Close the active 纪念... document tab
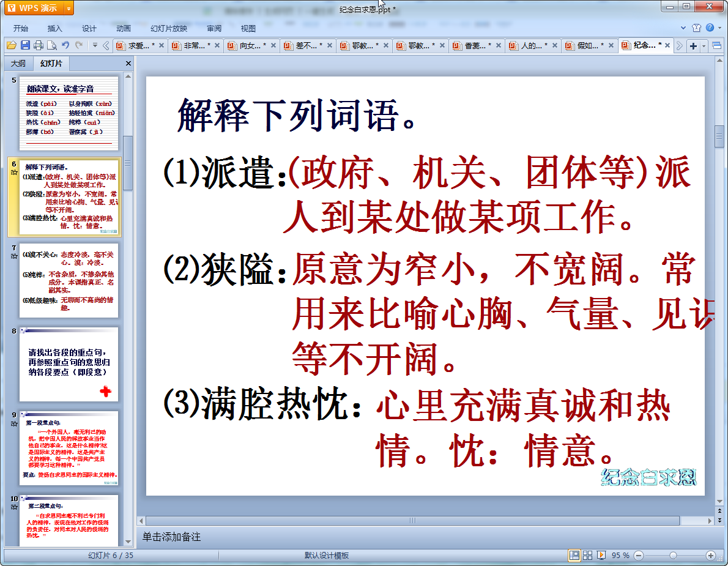728x566 pixels. [x=667, y=45]
